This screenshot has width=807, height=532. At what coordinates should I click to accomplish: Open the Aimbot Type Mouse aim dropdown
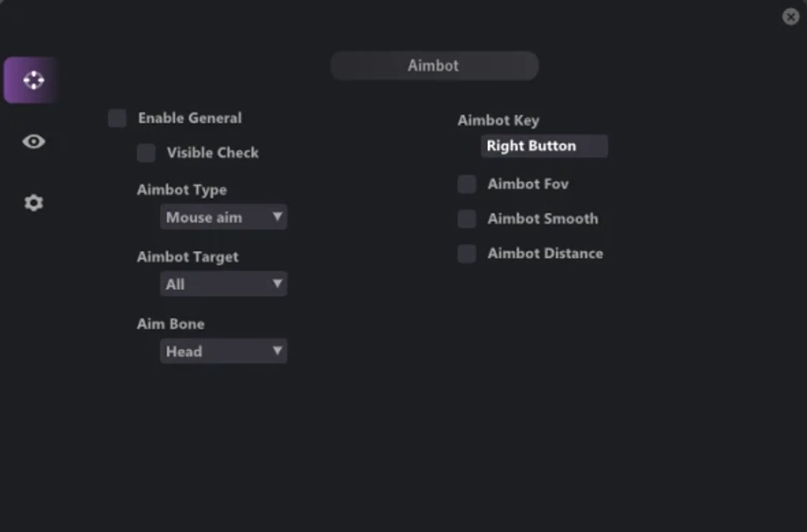click(223, 217)
